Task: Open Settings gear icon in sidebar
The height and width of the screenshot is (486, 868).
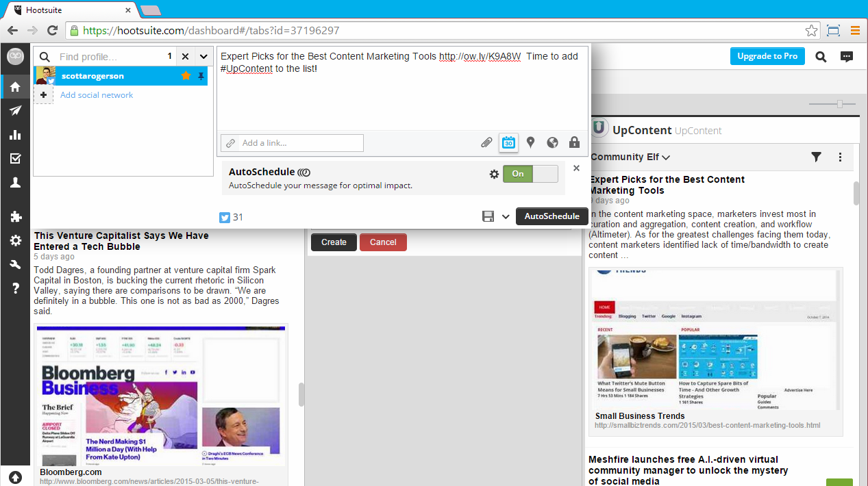Action: click(15, 241)
